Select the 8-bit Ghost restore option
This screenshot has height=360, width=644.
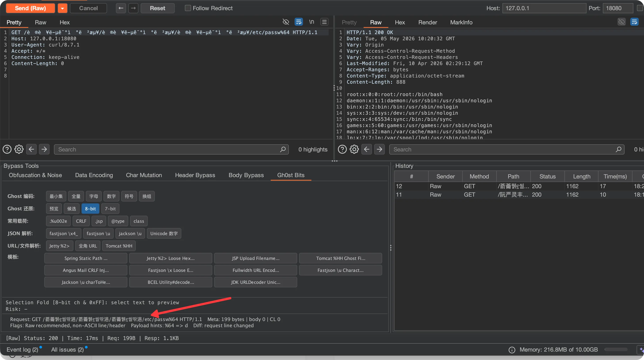click(90, 209)
